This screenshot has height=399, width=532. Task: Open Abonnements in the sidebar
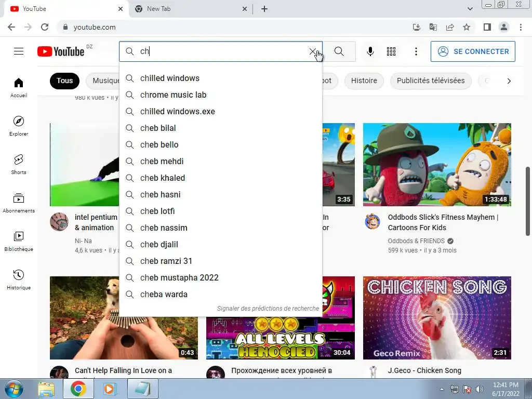click(19, 203)
